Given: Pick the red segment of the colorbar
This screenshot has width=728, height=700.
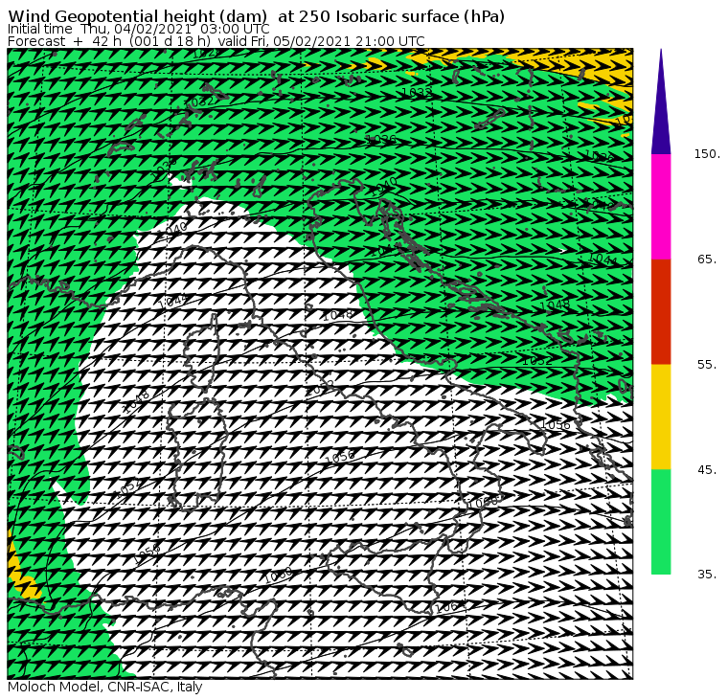Looking at the screenshot, I should pos(661,311).
